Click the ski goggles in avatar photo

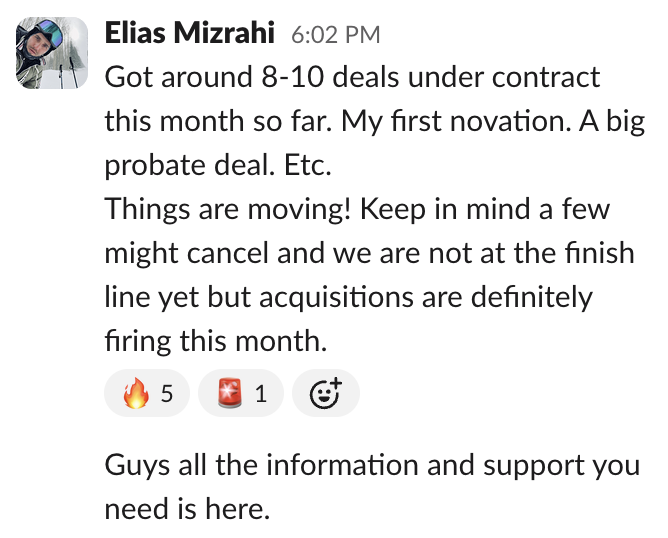click(49, 34)
